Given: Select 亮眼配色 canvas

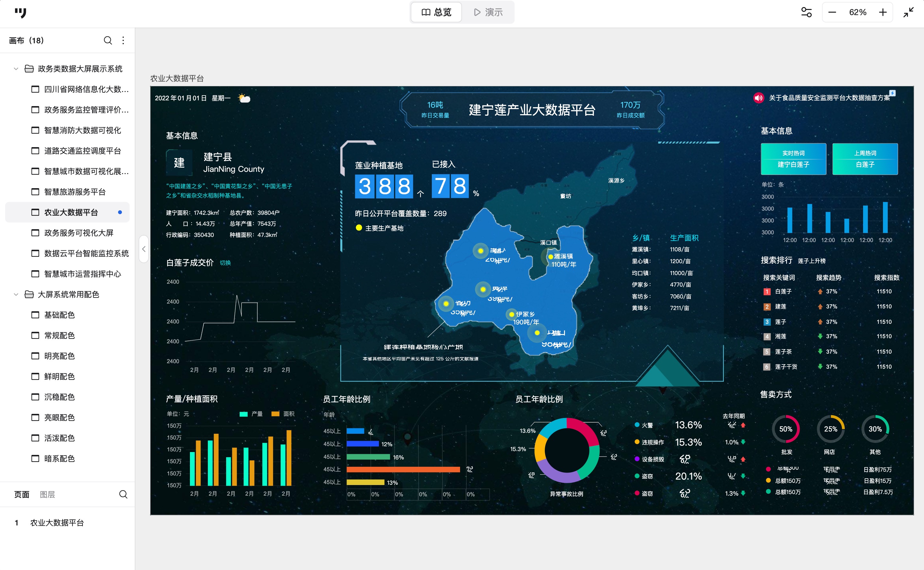Looking at the screenshot, I should tap(67, 418).
